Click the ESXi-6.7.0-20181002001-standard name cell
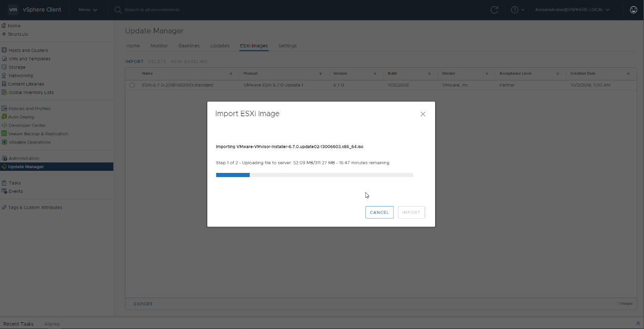 tap(177, 85)
